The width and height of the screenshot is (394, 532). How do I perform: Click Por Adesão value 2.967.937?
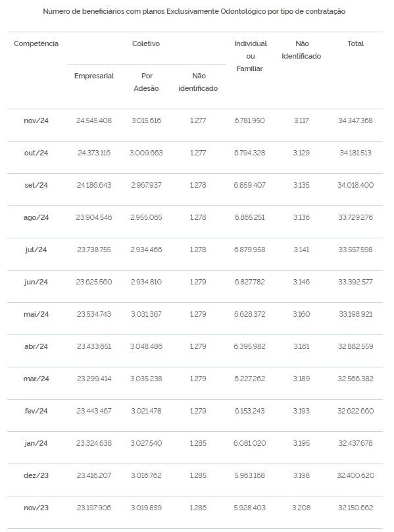coord(146,185)
